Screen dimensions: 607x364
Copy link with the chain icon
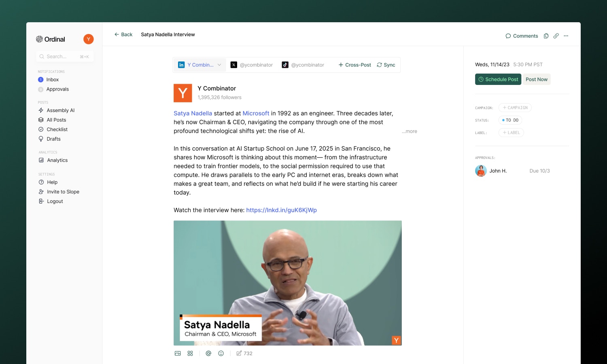click(556, 36)
